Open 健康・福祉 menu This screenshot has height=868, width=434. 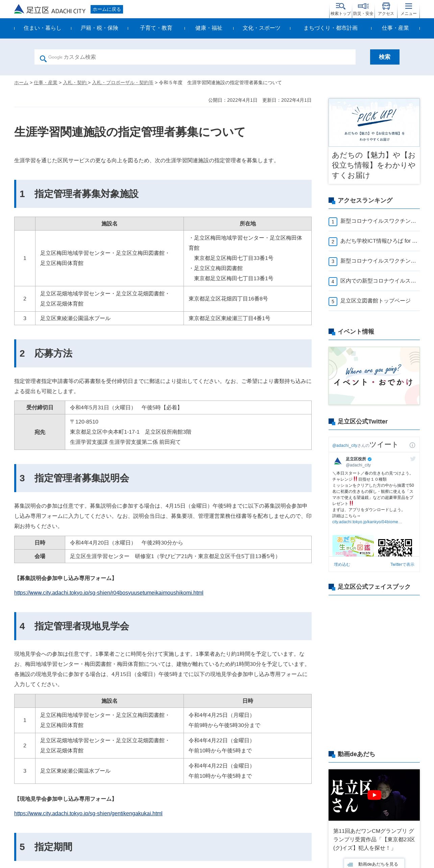click(209, 28)
